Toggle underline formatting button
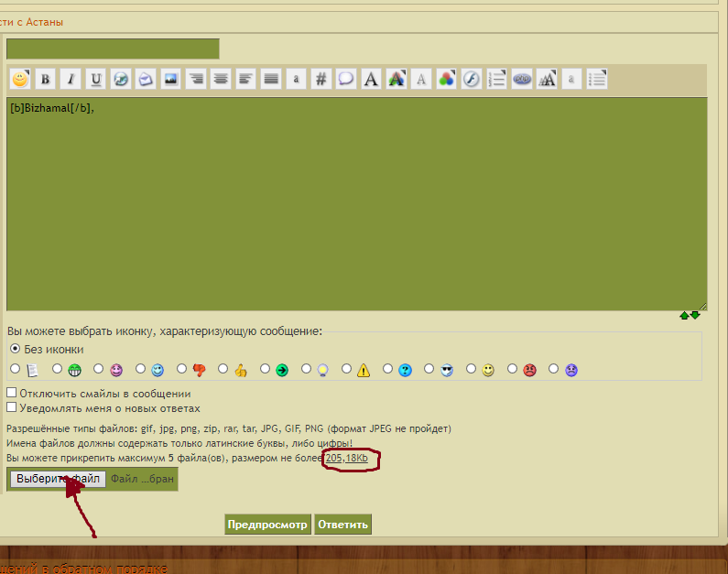The height and width of the screenshot is (574, 728). [x=95, y=79]
